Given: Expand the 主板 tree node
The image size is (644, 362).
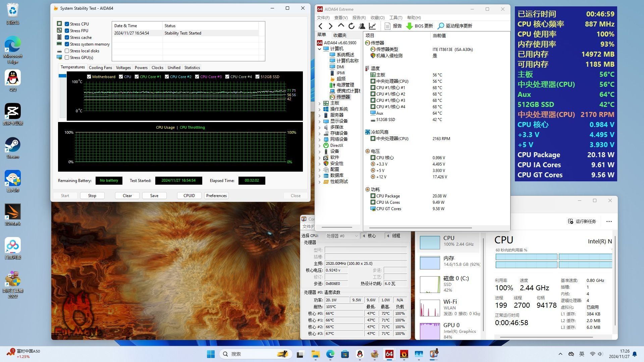Looking at the screenshot, I should click(320, 103).
